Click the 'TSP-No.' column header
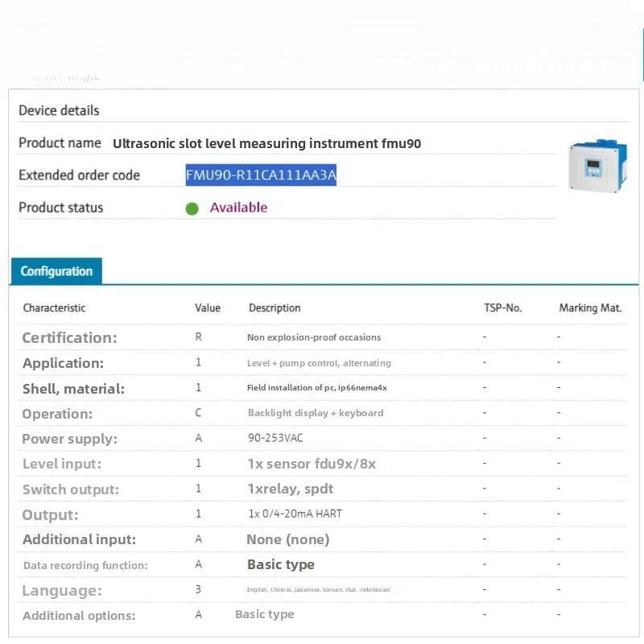 coord(502,308)
